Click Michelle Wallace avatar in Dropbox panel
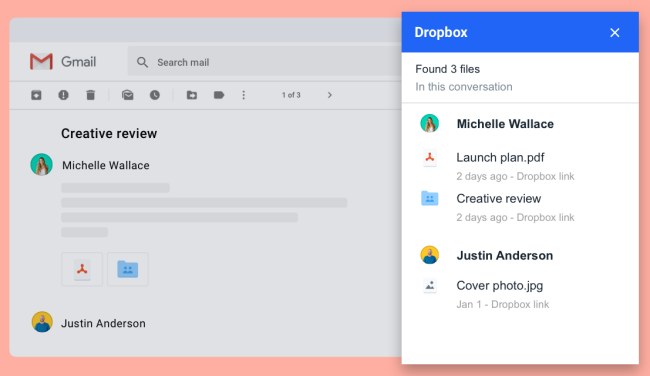This screenshot has height=376, width=650. click(x=429, y=123)
